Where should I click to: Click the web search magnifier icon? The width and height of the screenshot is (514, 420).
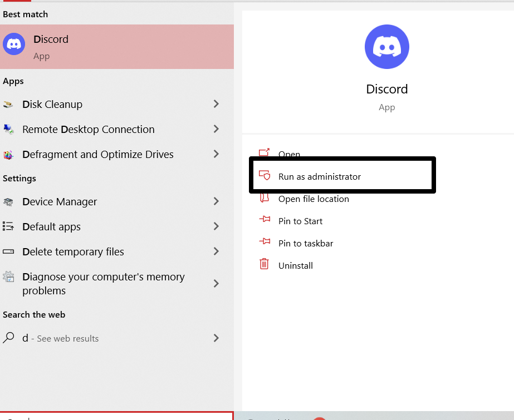8,338
